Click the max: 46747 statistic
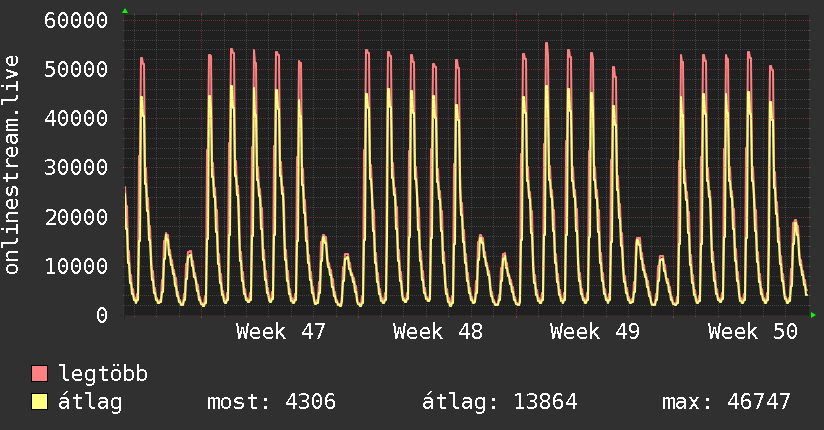Screen dimensions: 824x430 [726, 402]
